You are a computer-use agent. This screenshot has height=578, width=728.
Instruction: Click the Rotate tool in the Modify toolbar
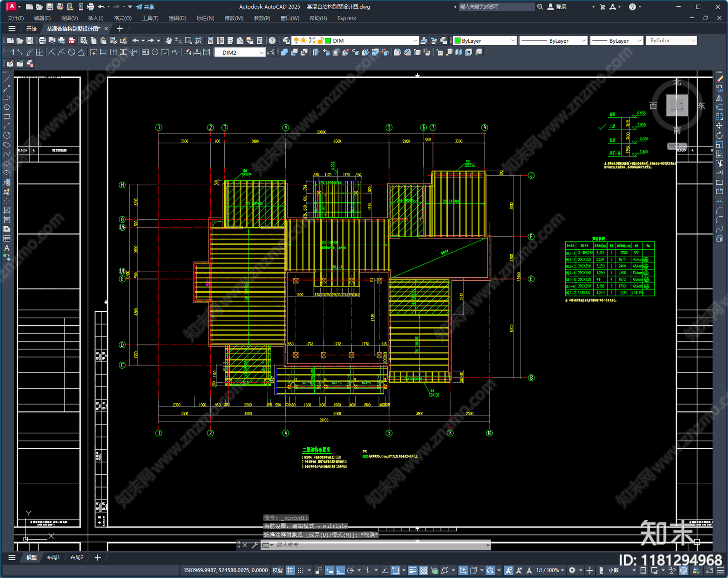pyautogui.click(x=719, y=135)
